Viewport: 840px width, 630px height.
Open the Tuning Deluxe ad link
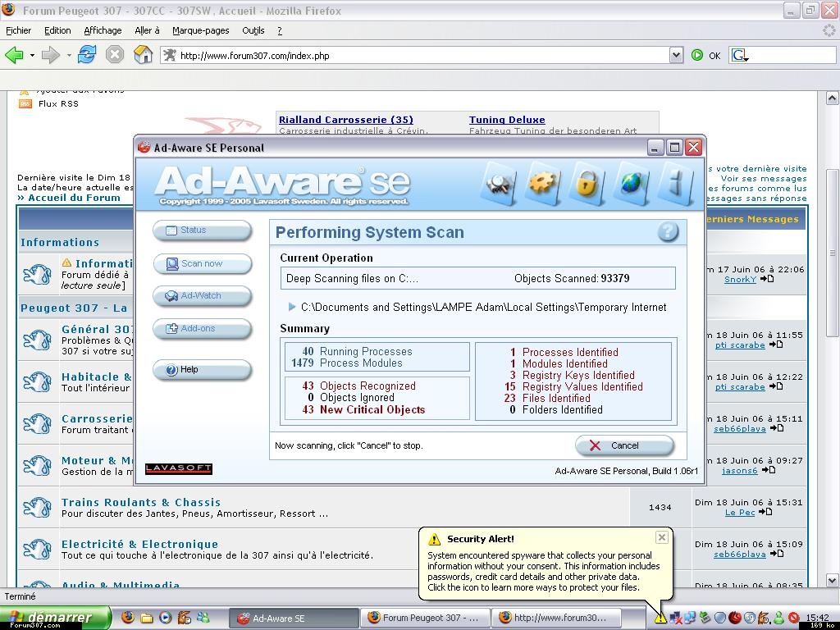point(507,120)
